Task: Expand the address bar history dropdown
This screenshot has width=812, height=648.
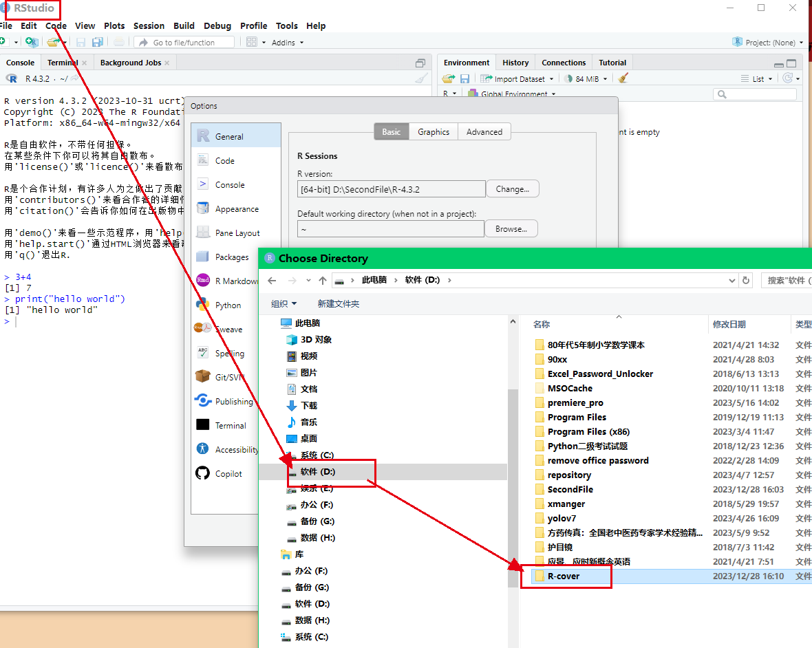Action: 731,280
